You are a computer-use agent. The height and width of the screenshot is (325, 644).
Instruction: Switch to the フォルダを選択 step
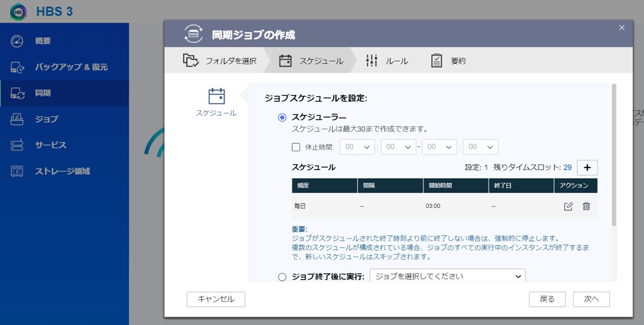click(x=220, y=61)
